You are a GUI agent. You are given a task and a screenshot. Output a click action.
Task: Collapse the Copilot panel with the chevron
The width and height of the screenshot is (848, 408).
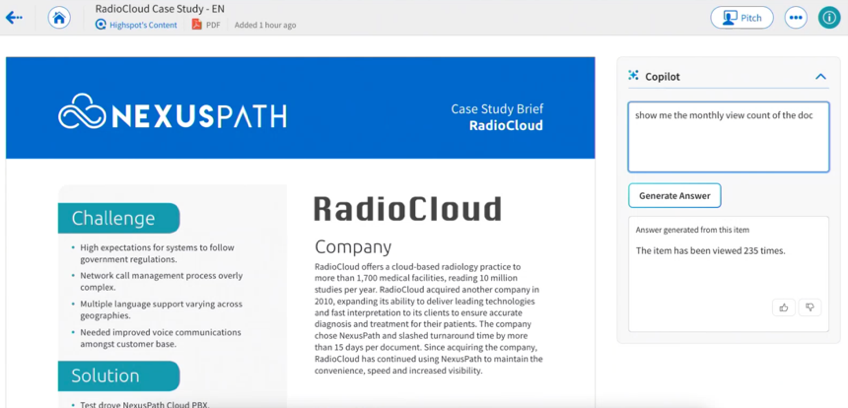tap(820, 77)
